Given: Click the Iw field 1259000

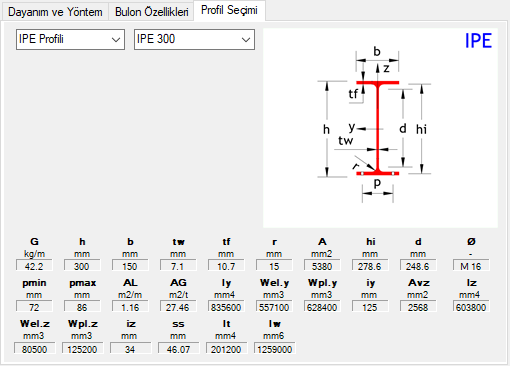Looking at the screenshot, I should (274, 348).
